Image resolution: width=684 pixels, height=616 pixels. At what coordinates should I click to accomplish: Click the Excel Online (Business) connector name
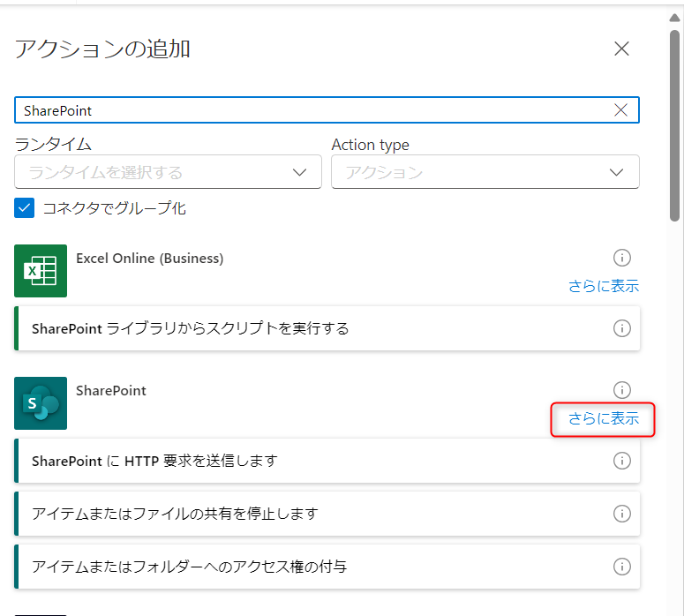pos(150,259)
